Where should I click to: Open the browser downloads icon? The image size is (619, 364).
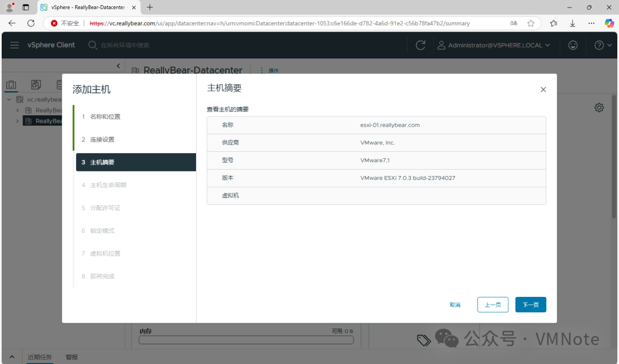click(573, 24)
